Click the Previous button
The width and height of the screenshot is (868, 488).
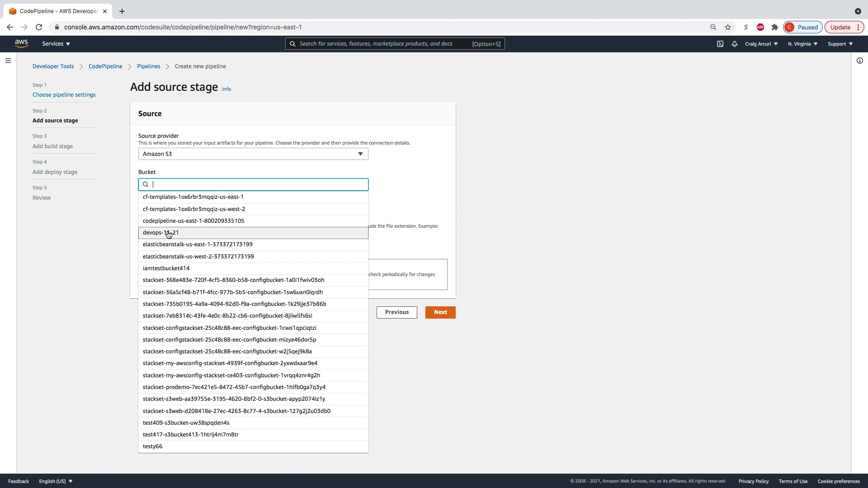pyautogui.click(x=396, y=312)
